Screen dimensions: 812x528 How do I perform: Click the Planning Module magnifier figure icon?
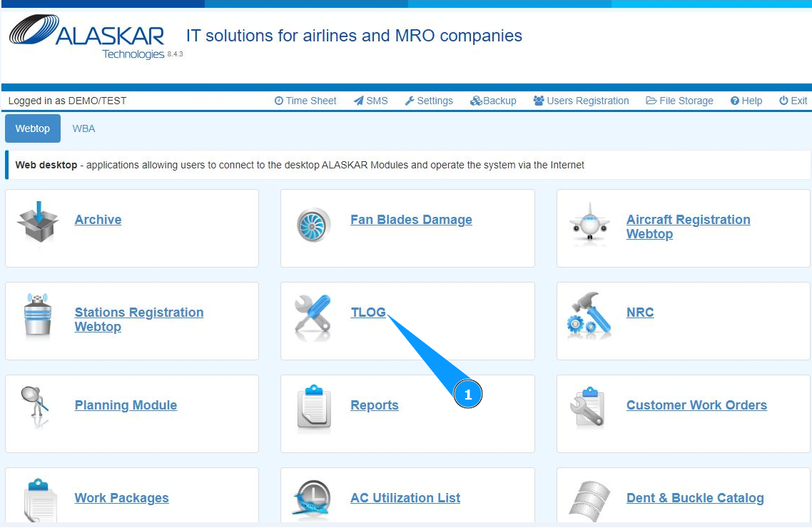click(35, 407)
